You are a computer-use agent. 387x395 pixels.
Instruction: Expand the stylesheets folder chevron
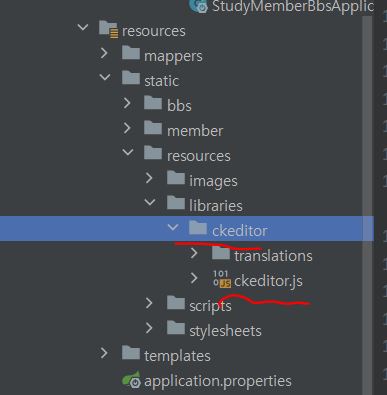pos(149,328)
